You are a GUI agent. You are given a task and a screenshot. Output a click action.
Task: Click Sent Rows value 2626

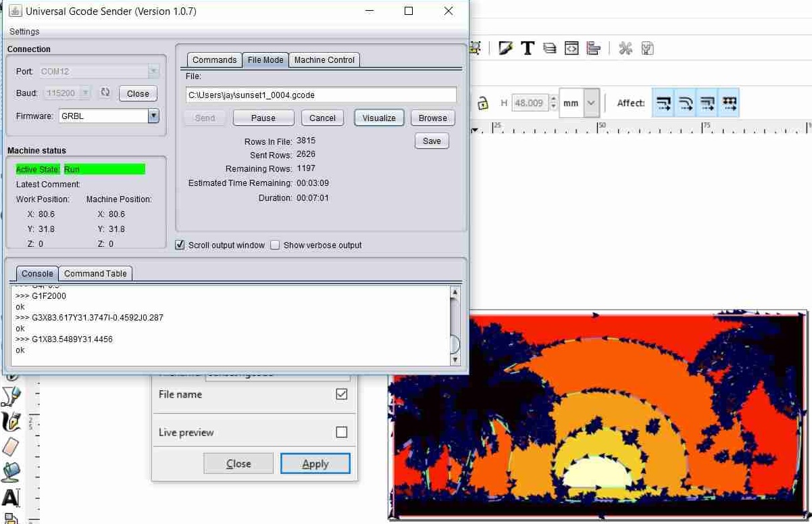pos(306,154)
